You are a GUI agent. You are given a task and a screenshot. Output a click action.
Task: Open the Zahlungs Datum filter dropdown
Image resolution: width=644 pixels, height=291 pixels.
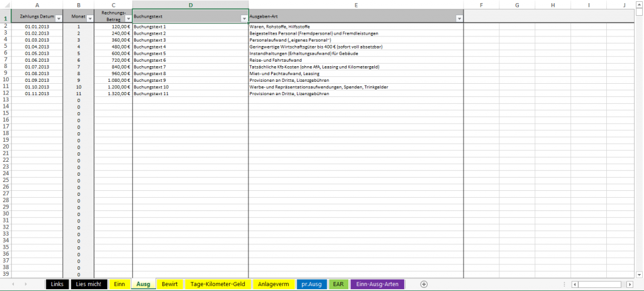point(58,18)
